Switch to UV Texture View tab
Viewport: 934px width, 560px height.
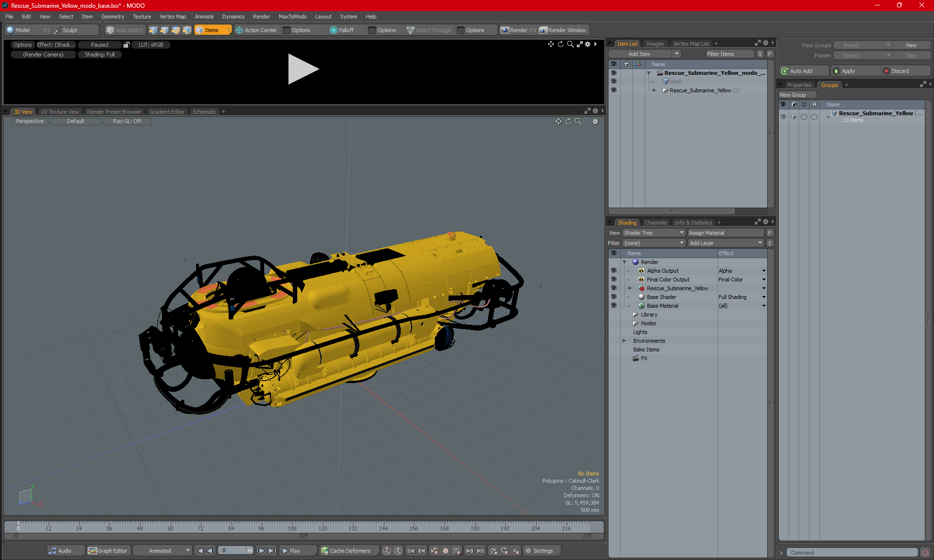(60, 112)
